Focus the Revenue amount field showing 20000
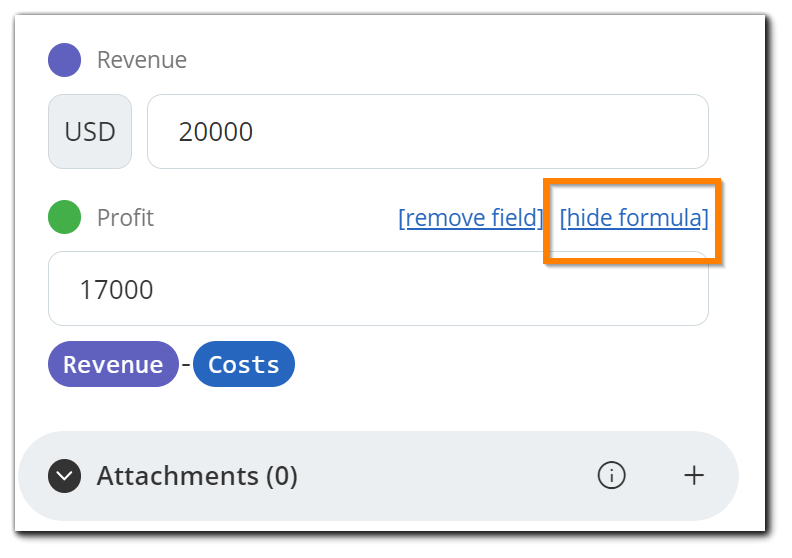Screen dimensions: 792x558 point(427,131)
